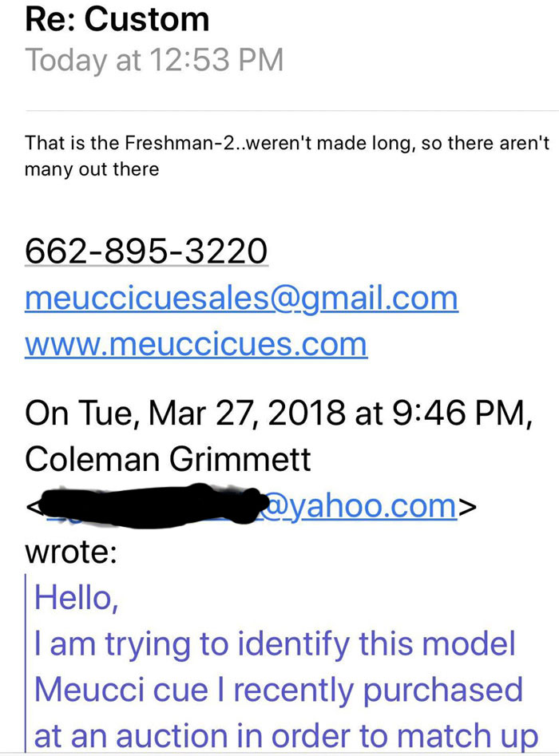Visit the www.meuccicues.com website link

coord(196,344)
